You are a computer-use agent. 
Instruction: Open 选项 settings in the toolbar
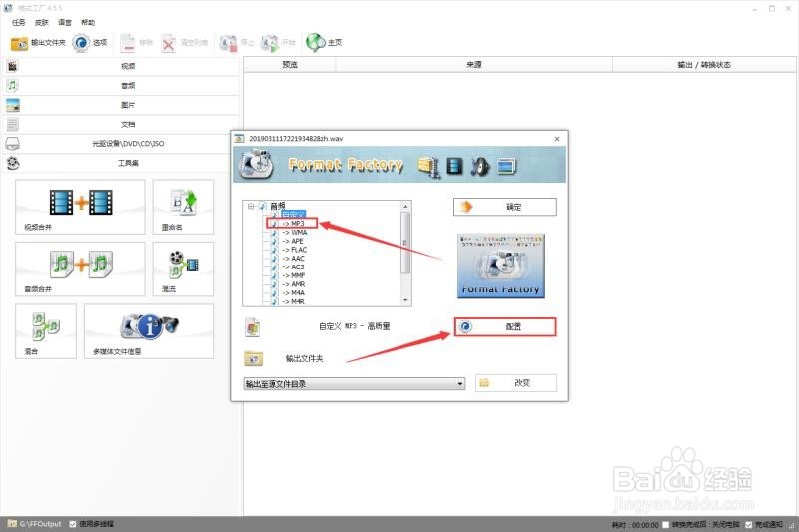coord(90,43)
